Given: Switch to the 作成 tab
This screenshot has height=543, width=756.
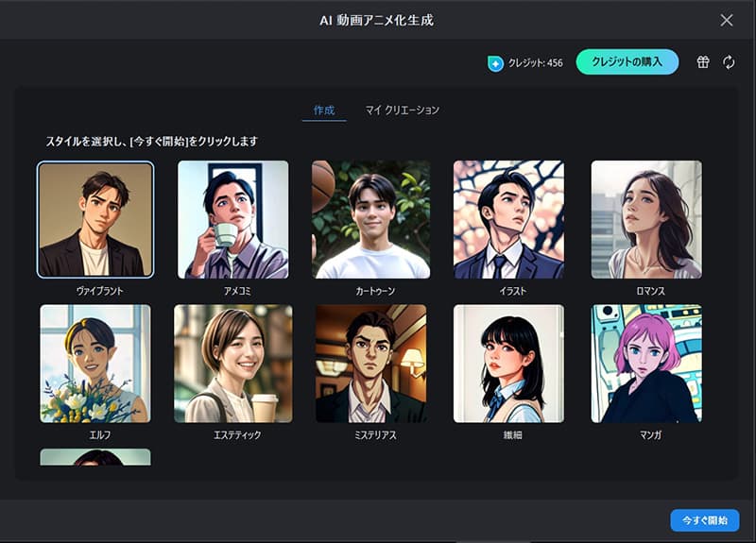Looking at the screenshot, I should (x=324, y=110).
